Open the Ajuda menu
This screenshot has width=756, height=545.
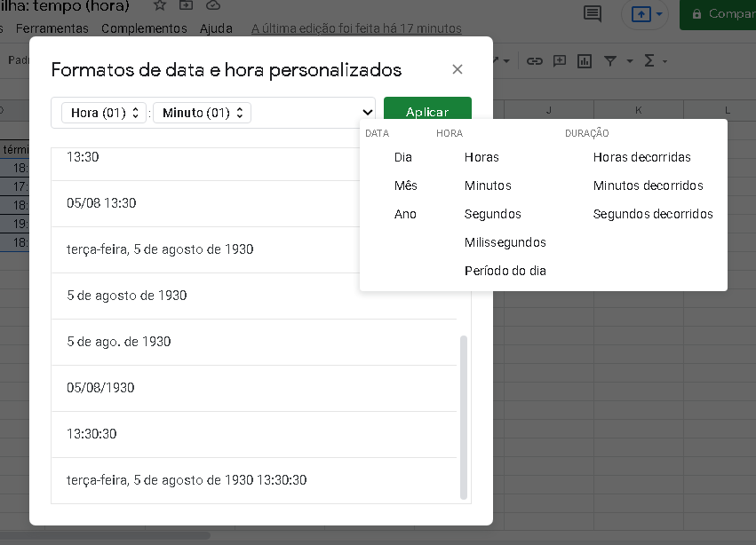tap(216, 28)
